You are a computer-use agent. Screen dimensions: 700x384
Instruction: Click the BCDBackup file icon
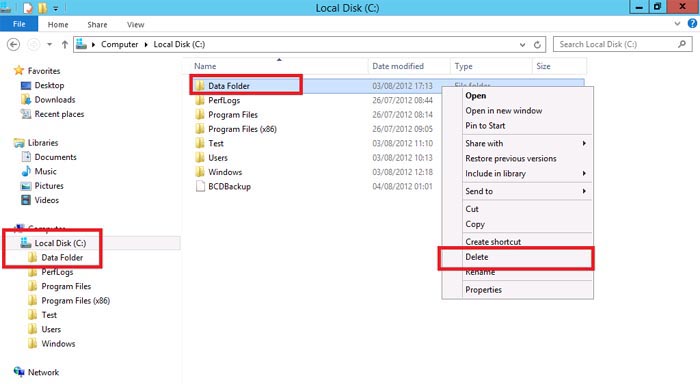click(200, 186)
